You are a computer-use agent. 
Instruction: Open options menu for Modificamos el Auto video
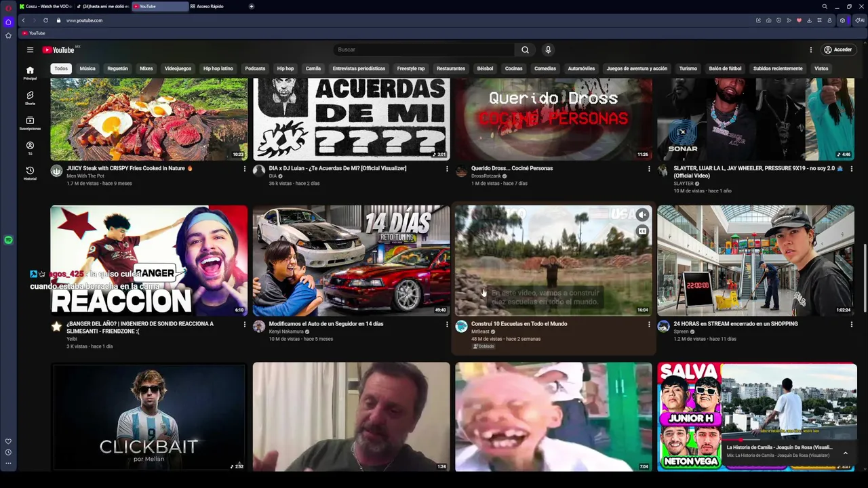tap(447, 325)
